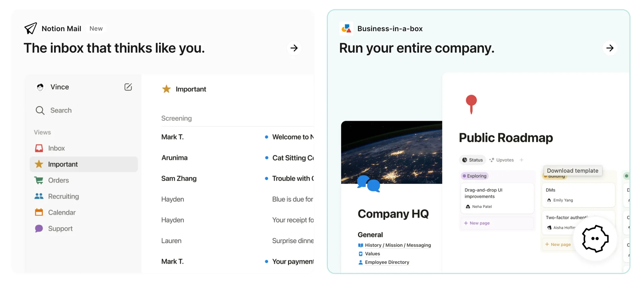The image size is (644, 286).
Task: Switch to the Upvotes tab
Action: pos(501,160)
